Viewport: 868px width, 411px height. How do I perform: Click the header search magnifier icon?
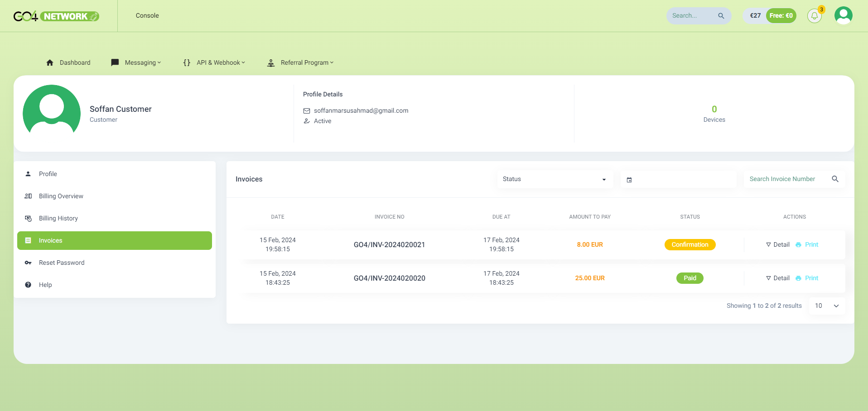[721, 16]
